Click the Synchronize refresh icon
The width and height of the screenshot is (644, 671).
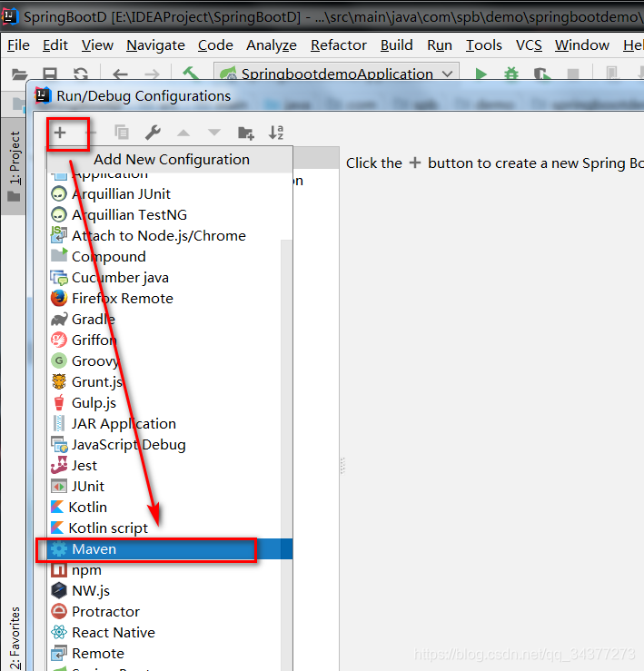[x=81, y=74]
